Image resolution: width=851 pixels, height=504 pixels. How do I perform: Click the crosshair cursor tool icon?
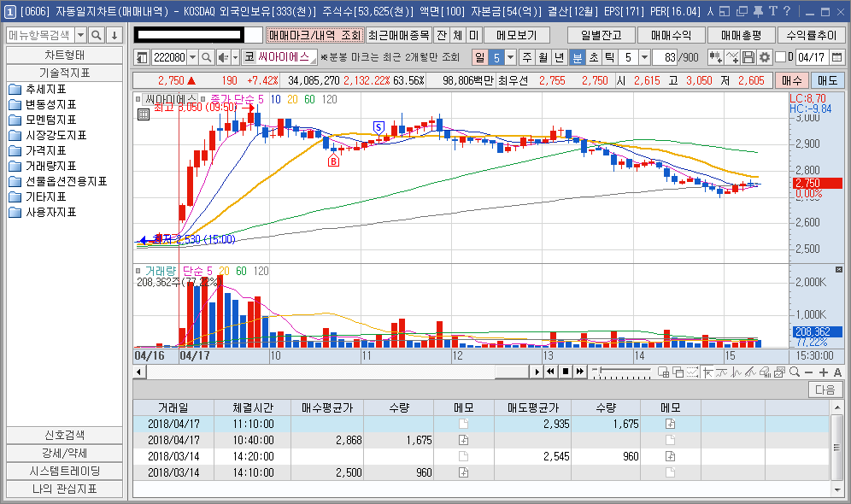click(x=707, y=372)
